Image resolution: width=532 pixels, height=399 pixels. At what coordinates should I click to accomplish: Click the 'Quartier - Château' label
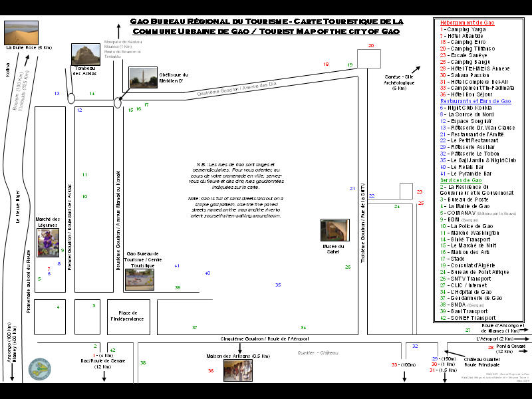(x=318, y=353)
